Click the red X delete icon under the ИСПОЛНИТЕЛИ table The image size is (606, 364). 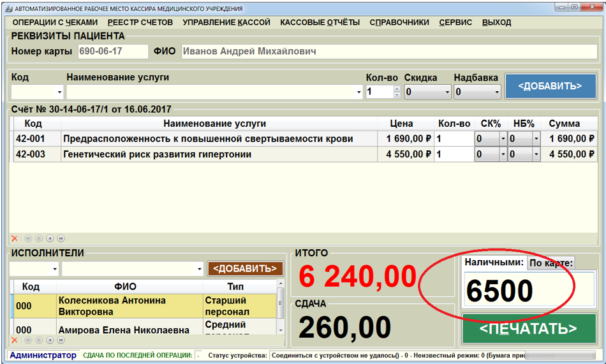coord(15,340)
